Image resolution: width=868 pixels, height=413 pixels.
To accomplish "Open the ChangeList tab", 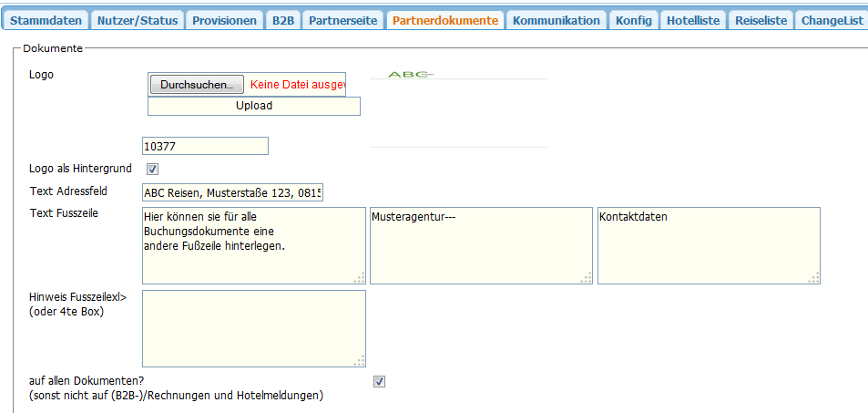I will coord(831,20).
